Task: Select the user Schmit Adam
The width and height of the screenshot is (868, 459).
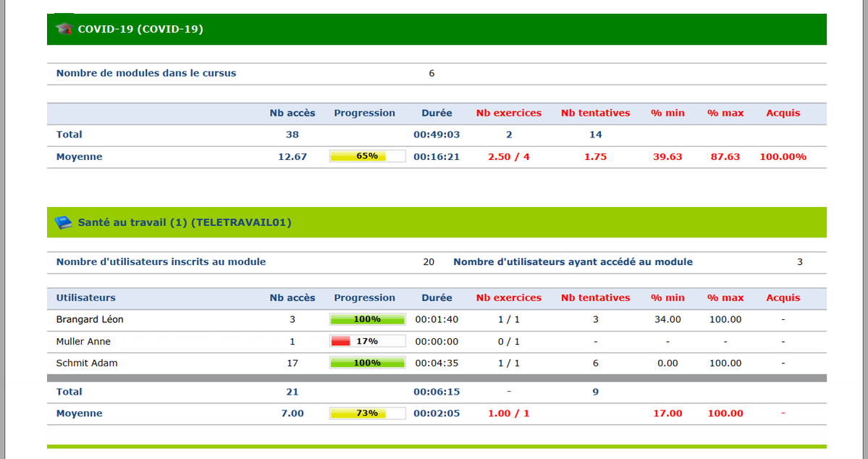Action: click(x=86, y=363)
